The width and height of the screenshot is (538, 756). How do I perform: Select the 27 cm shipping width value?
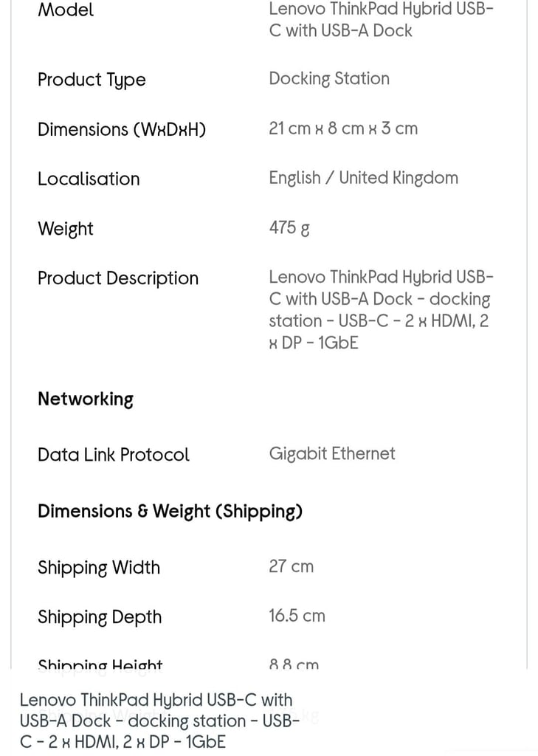coord(292,566)
